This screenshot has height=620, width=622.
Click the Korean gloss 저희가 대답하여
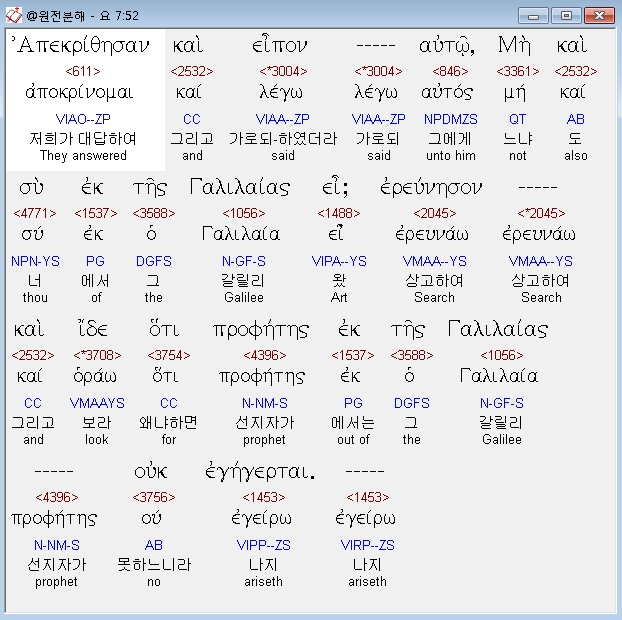click(x=83, y=139)
